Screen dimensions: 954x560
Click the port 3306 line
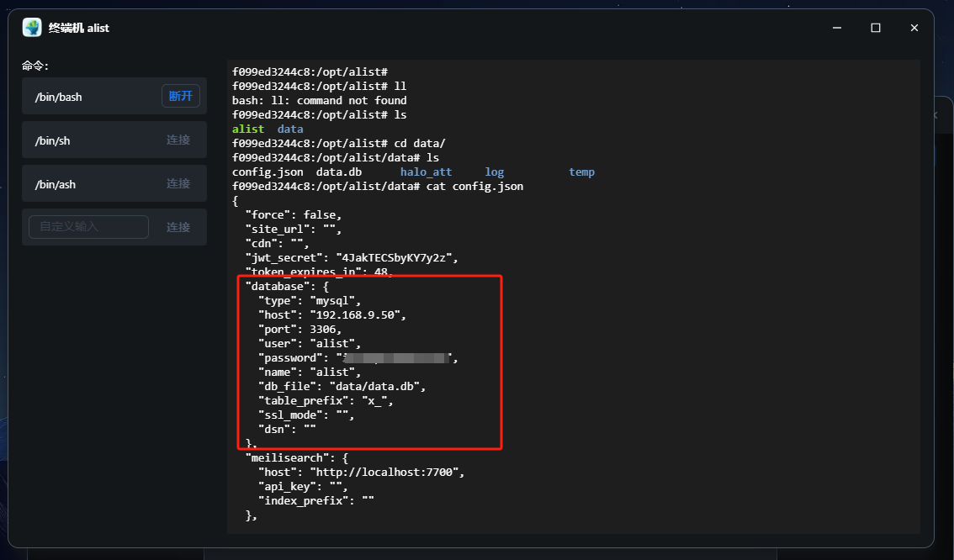click(x=300, y=329)
